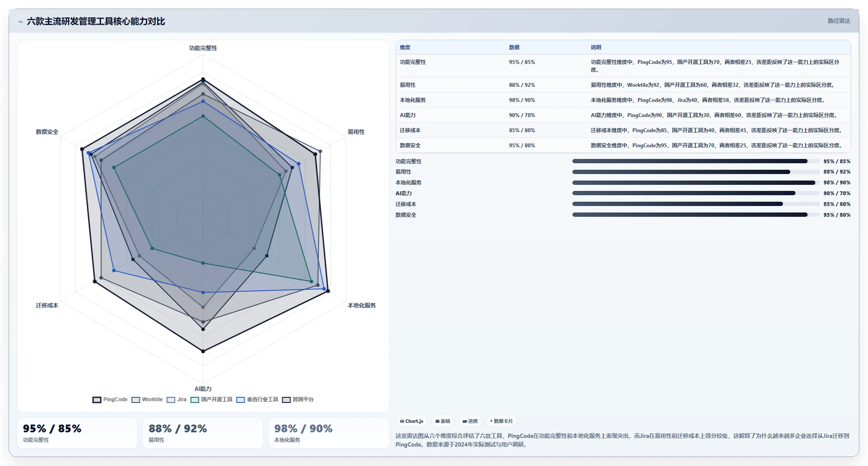Click the blue icon before the page title
The height and width of the screenshot is (466, 868).
pos(20,22)
